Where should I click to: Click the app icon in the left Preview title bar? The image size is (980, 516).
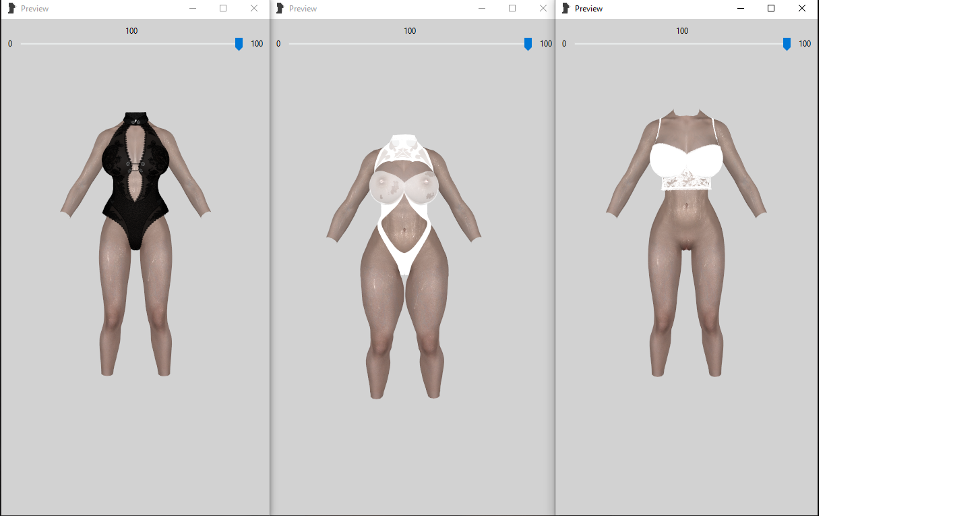pyautogui.click(x=11, y=9)
